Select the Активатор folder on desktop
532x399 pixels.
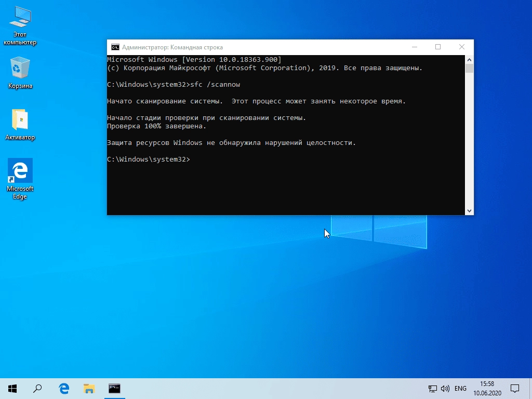(x=20, y=125)
